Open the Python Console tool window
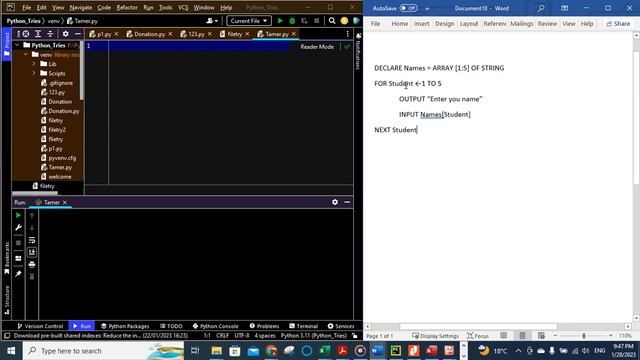This screenshot has height=360, width=640. pyautogui.click(x=216, y=326)
